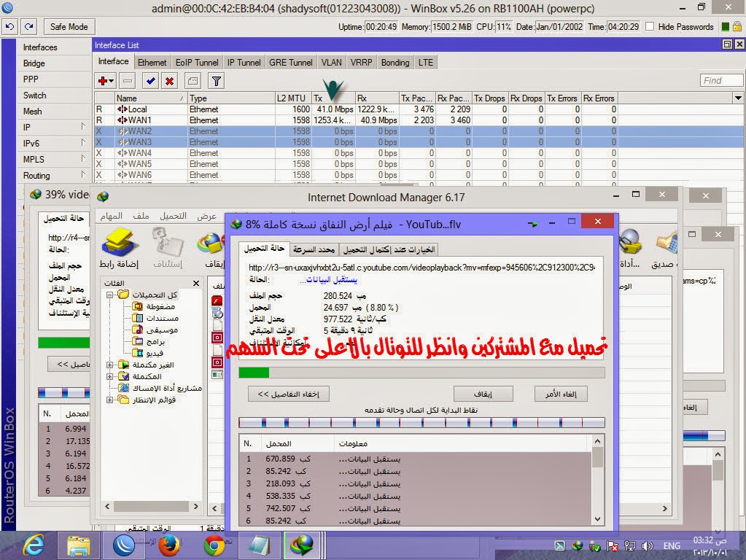Toggle the Hide Passwords checkbox

click(650, 27)
